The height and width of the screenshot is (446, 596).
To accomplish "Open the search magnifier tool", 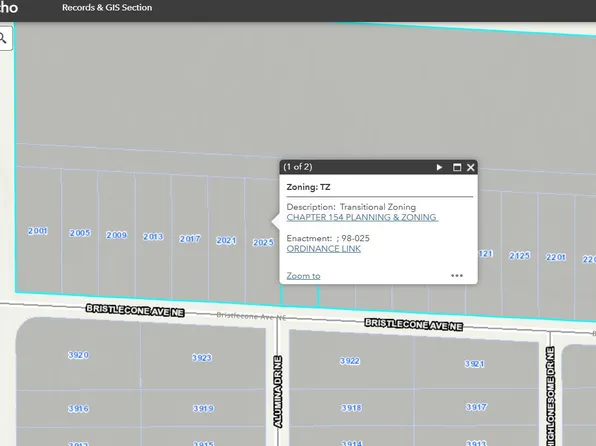I will [3, 38].
